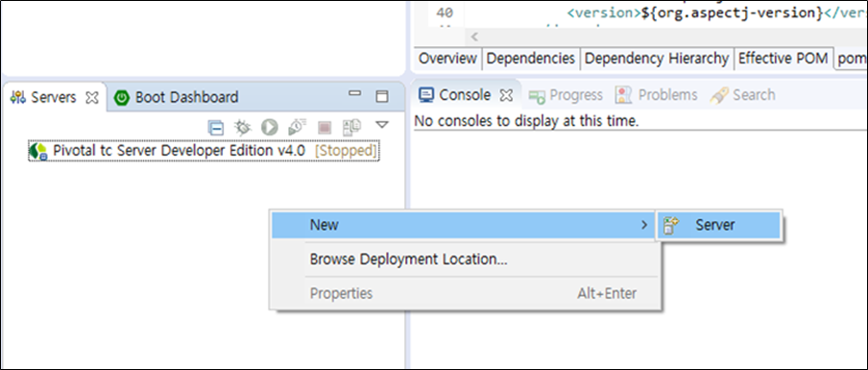This screenshot has width=868, height=370.
Task: Open the Search tab
Action: tap(742, 95)
